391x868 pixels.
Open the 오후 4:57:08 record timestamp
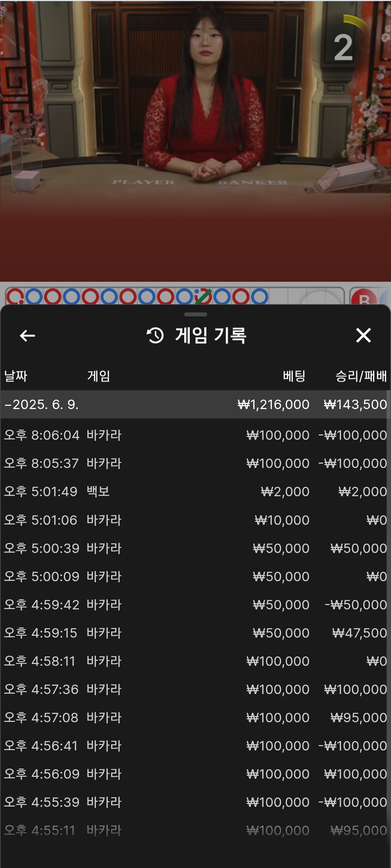tap(41, 718)
